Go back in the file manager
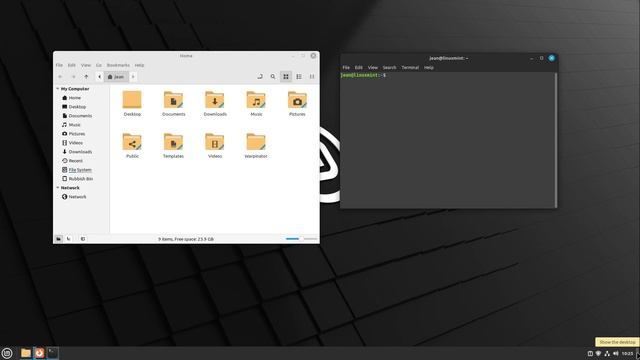This screenshot has width=640, height=360. pyautogui.click(x=60, y=77)
